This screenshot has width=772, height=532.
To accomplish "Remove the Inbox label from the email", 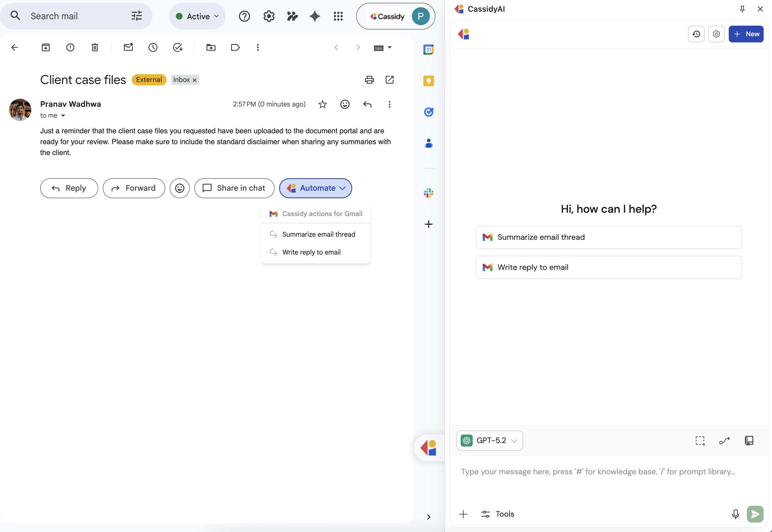I will 195,80.
